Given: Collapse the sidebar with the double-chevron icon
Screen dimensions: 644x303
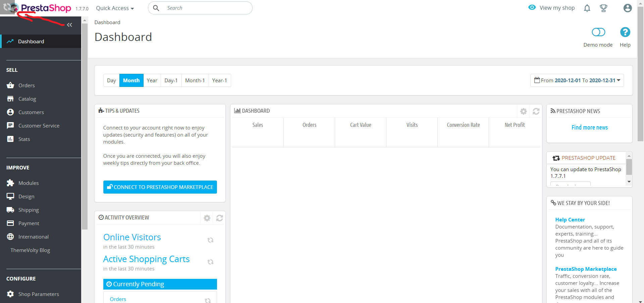Looking at the screenshot, I should tap(69, 25).
